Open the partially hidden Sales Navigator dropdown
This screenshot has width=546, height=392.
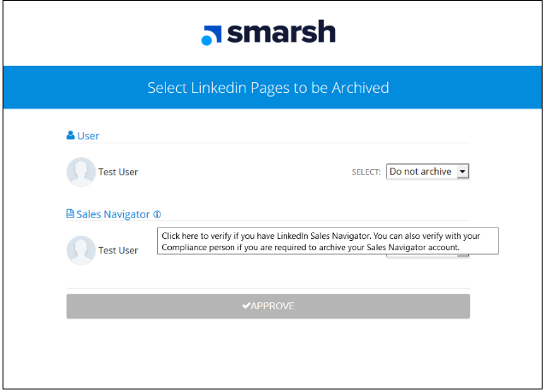(427, 255)
